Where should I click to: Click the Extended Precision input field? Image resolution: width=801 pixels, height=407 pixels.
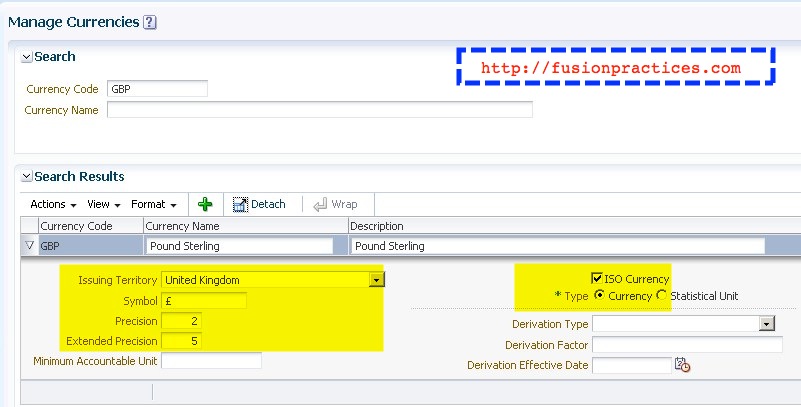[181, 341]
